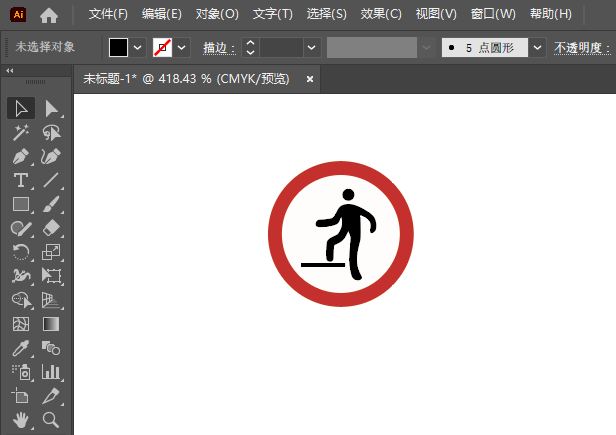Screen dimensions: 616x435
Task: Select the Pen tool
Action: tap(21, 156)
